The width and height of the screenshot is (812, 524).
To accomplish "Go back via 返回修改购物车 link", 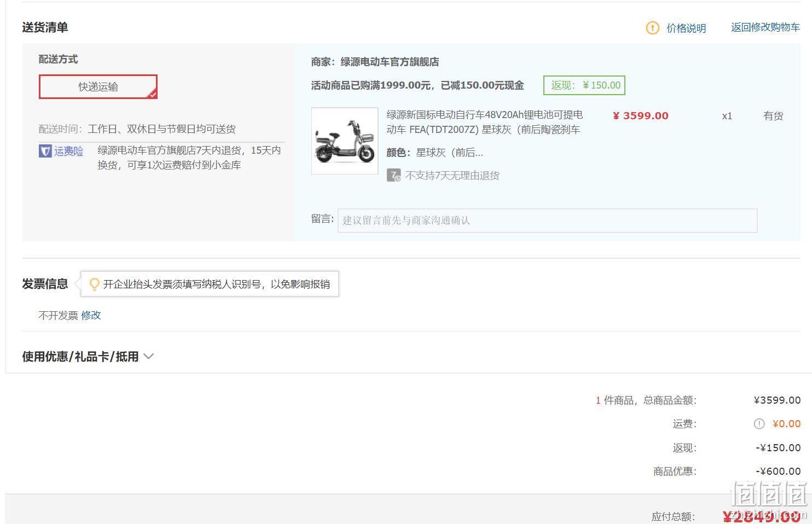I will [765, 27].
